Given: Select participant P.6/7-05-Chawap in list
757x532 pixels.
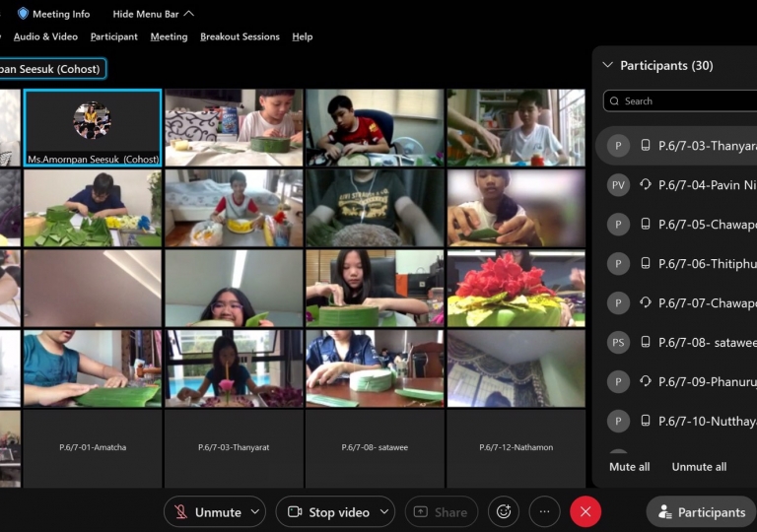Looking at the screenshot, I should coord(677,225).
